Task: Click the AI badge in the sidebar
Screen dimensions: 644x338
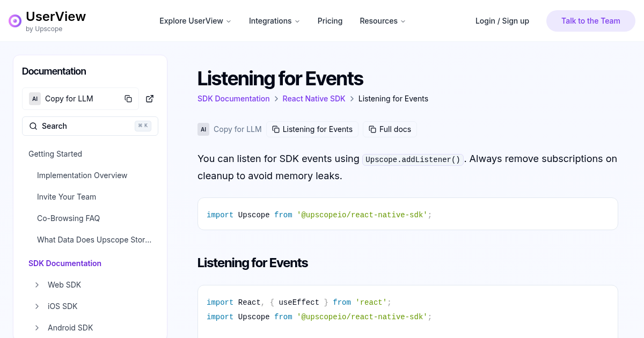Action: click(x=35, y=99)
